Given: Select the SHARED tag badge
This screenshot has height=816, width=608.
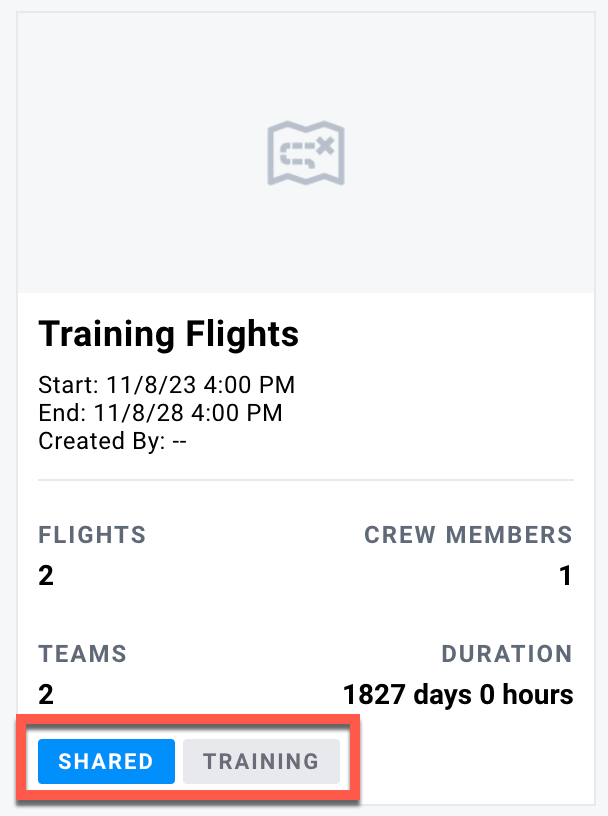Looking at the screenshot, I should coord(106,761).
